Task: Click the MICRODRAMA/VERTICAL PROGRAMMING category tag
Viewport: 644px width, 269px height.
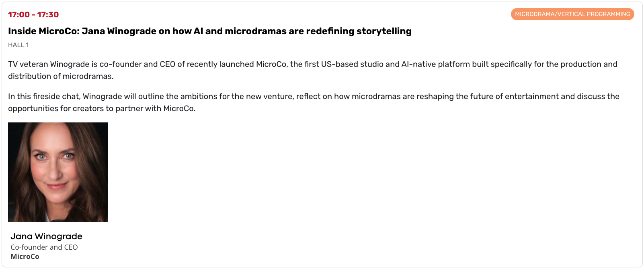Action: click(x=572, y=14)
